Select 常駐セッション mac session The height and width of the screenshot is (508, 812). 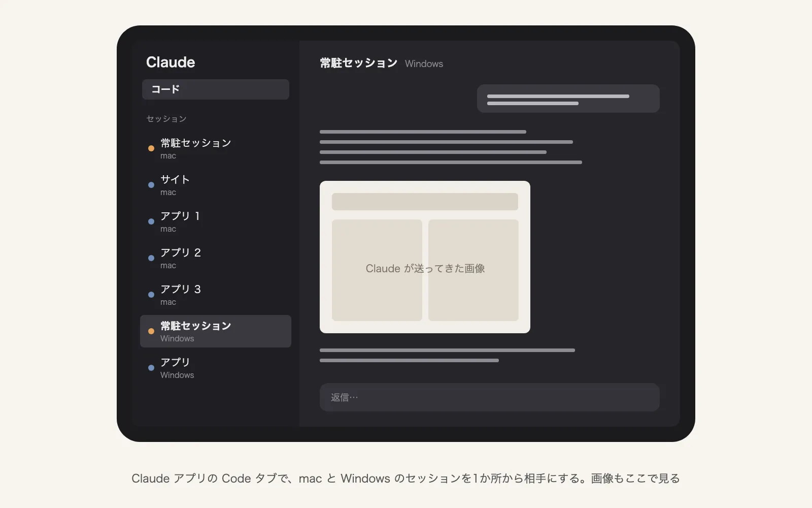[216, 148]
